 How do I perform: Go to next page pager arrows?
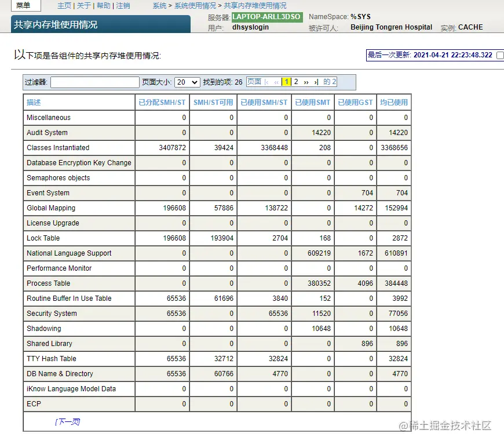(x=306, y=82)
